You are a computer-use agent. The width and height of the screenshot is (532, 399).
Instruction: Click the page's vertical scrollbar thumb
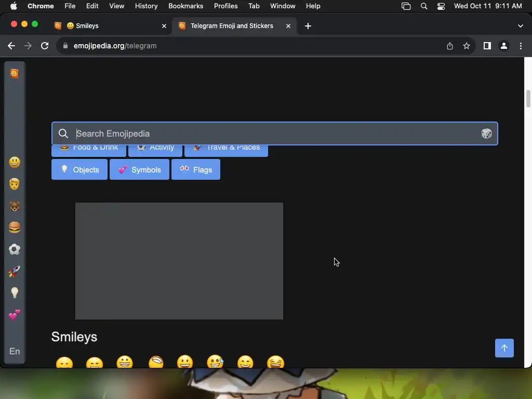528,99
